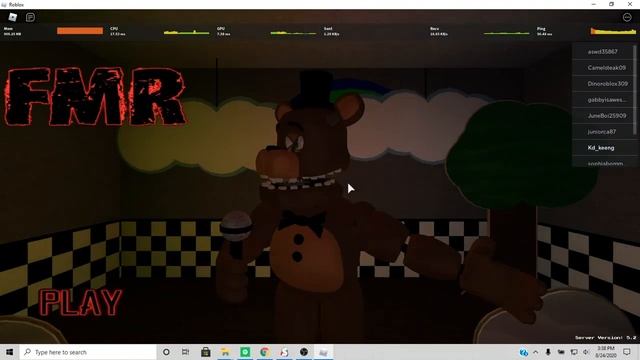
Task: Click the player list scrollbar
Action: click(x=635, y=90)
